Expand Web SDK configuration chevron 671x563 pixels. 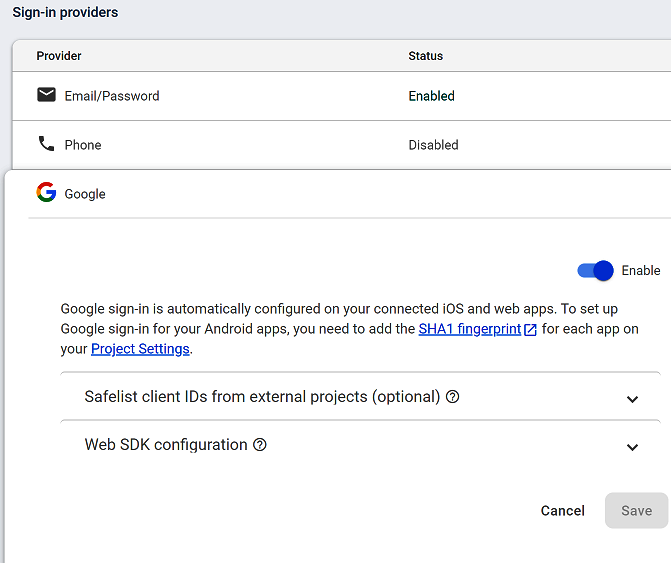tap(632, 447)
